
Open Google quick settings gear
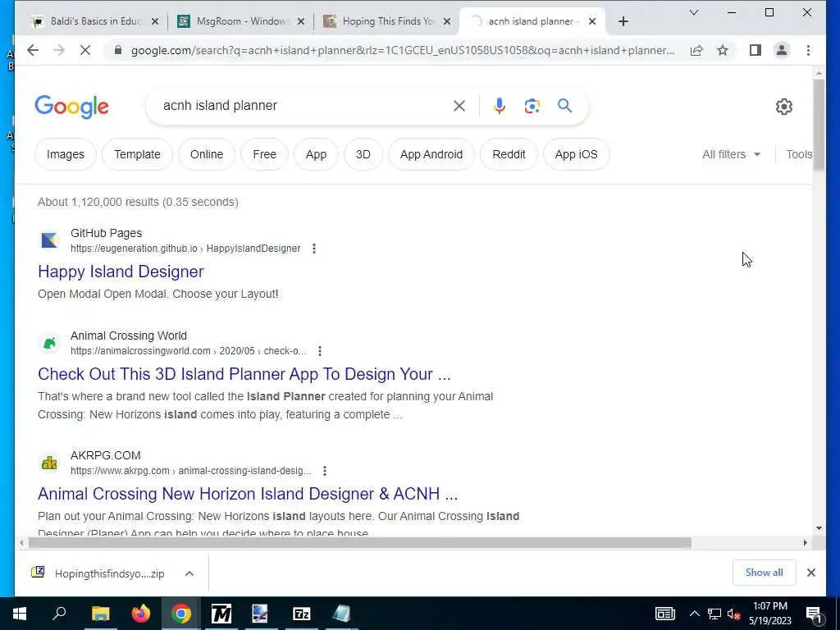(x=783, y=106)
